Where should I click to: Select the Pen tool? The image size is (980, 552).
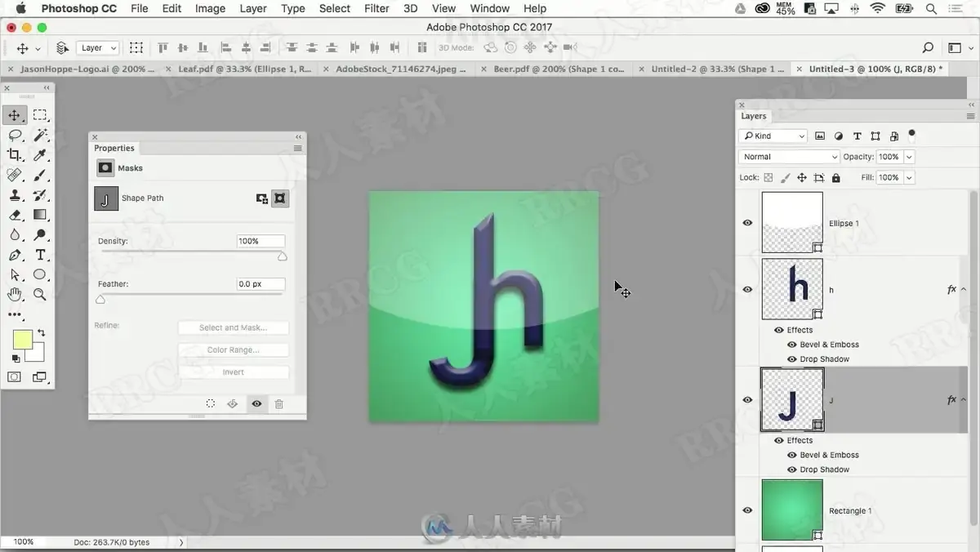pos(15,255)
